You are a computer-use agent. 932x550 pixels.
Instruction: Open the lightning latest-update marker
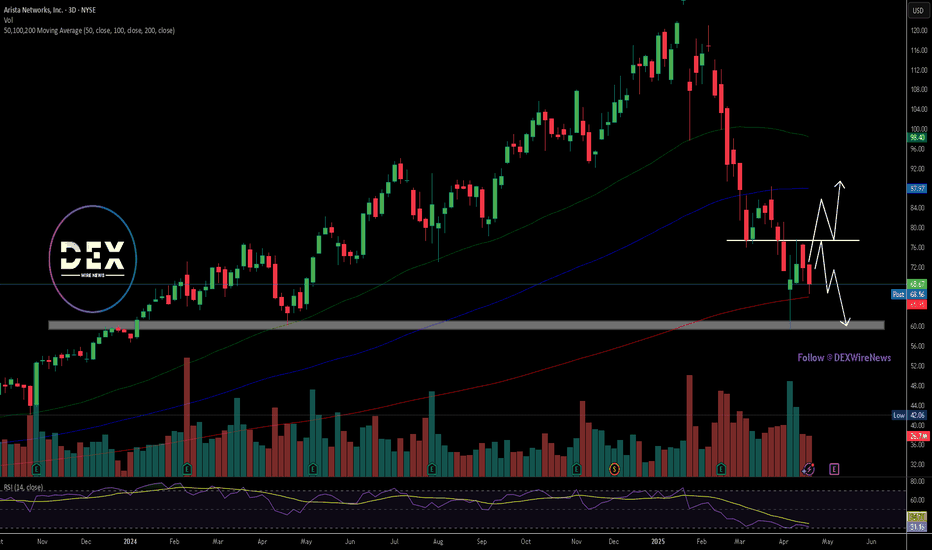(x=808, y=469)
